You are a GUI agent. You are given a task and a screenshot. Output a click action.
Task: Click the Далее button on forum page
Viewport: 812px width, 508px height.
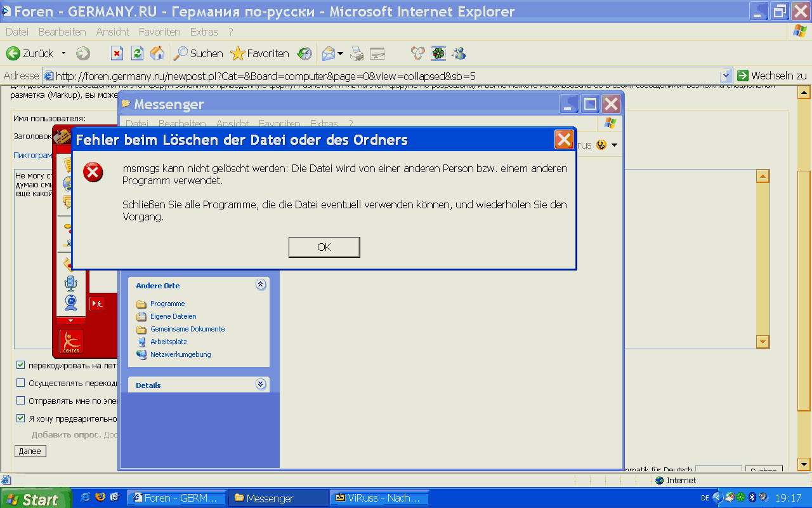(x=30, y=451)
